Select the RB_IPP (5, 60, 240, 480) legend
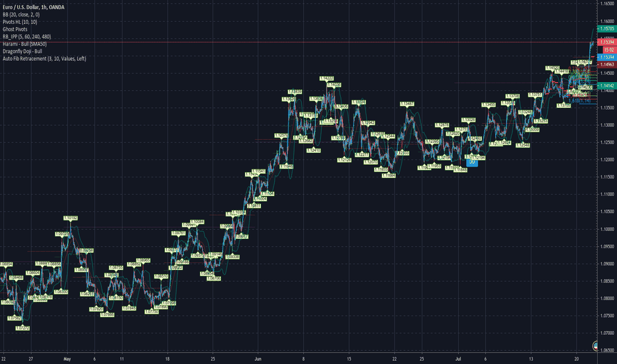Viewport: 617px width, 364px height. tap(26, 36)
